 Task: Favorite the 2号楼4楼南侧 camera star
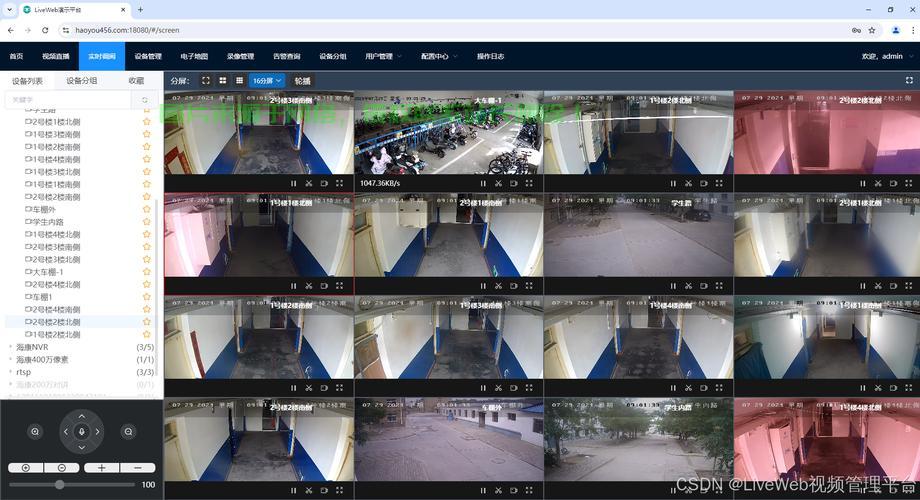pyautogui.click(x=147, y=309)
